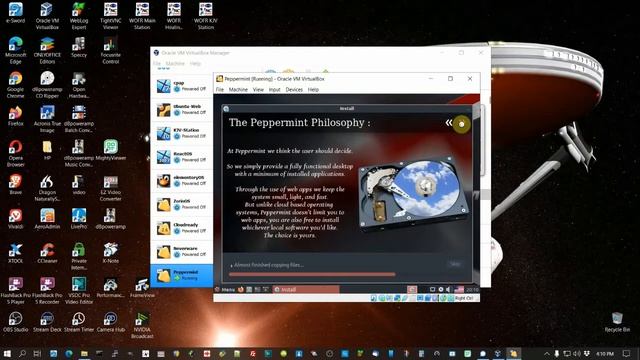
Task: Open dBpoweramp CD Ripper shortcut
Action: pyautogui.click(x=47, y=84)
